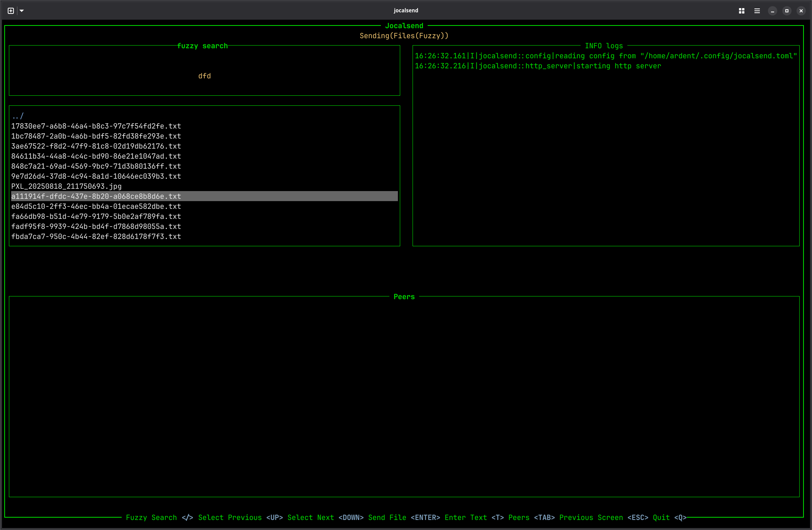812x530 pixels.
Task: Select the parent directory ../ entry
Action: 18,116
